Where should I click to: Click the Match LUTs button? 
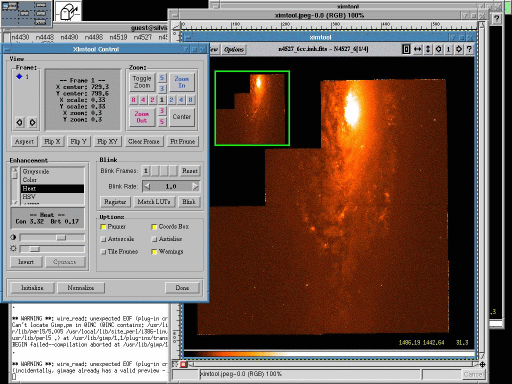click(154, 202)
